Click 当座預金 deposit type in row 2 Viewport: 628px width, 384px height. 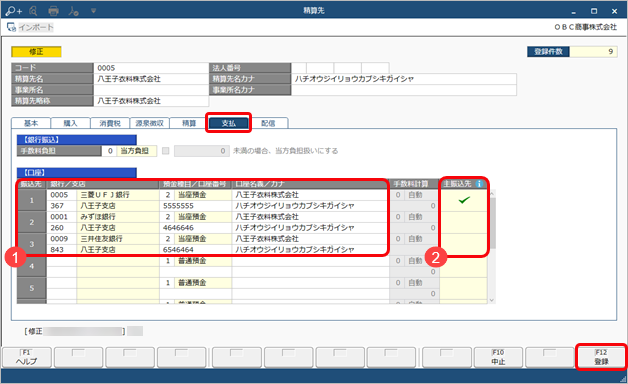pos(203,217)
